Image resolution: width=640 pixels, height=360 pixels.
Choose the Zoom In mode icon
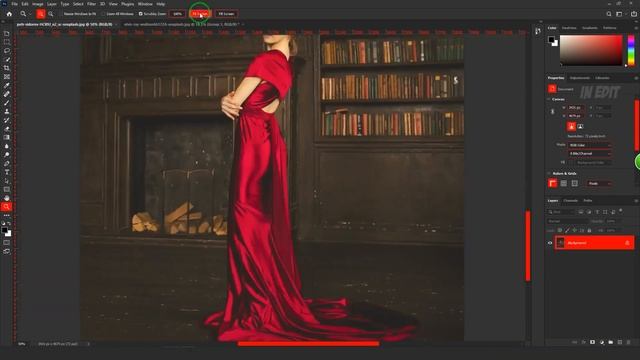41,14
